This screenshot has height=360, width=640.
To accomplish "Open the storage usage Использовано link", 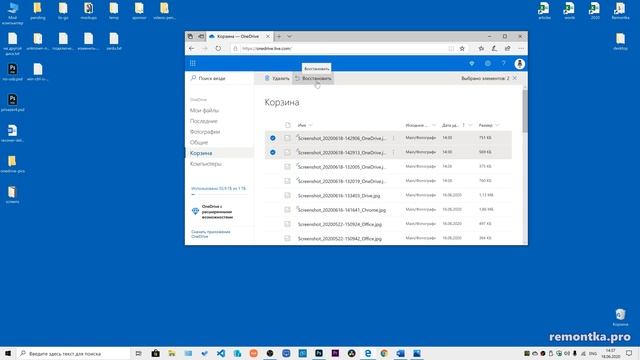I will [x=218, y=189].
